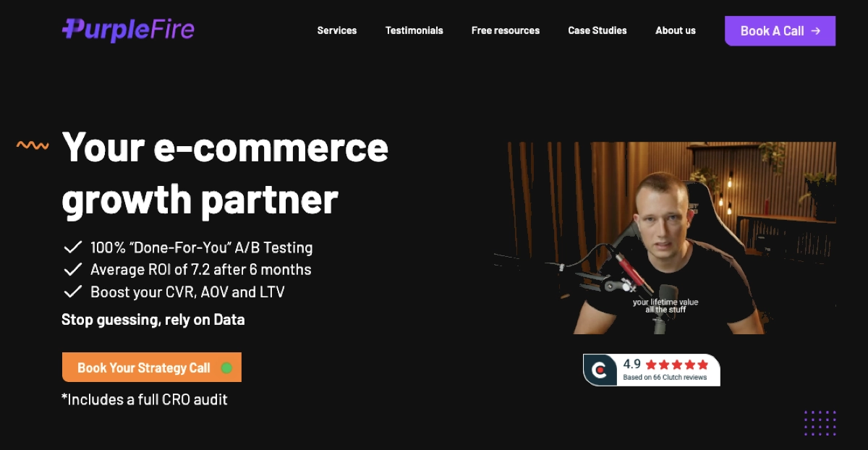Open the Case Studies link

click(597, 30)
